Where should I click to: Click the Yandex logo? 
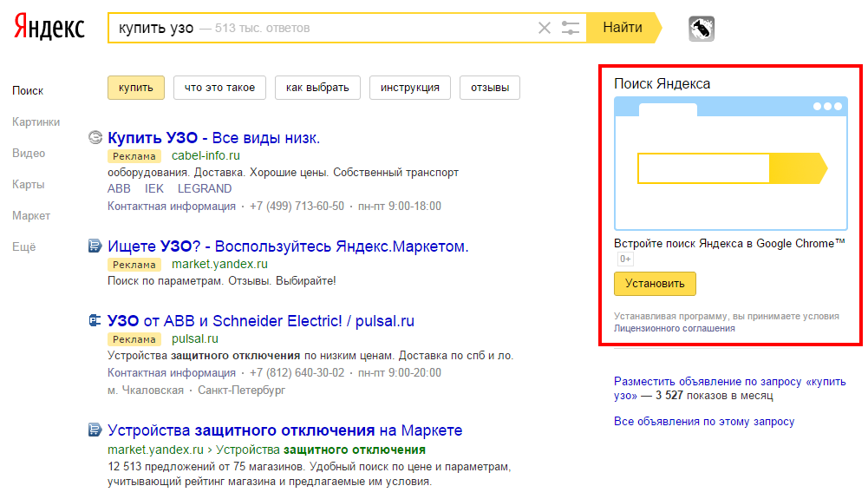[49, 27]
